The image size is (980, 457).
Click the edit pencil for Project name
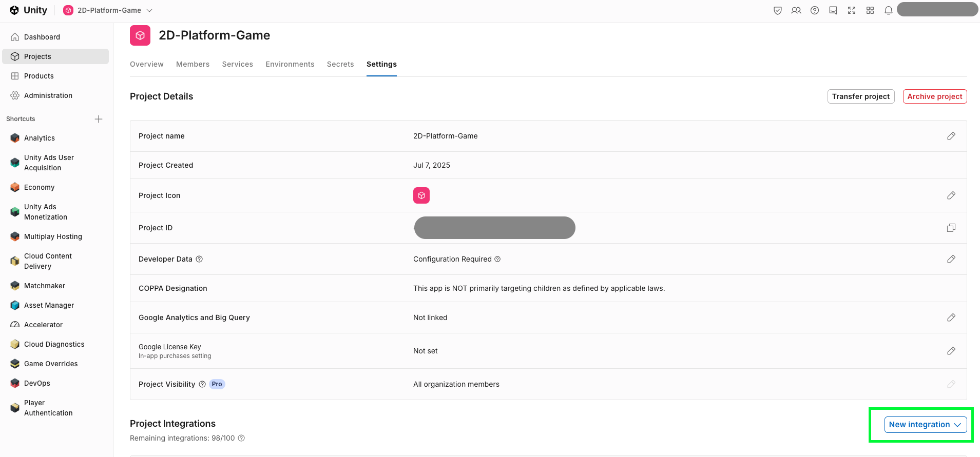tap(951, 136)
